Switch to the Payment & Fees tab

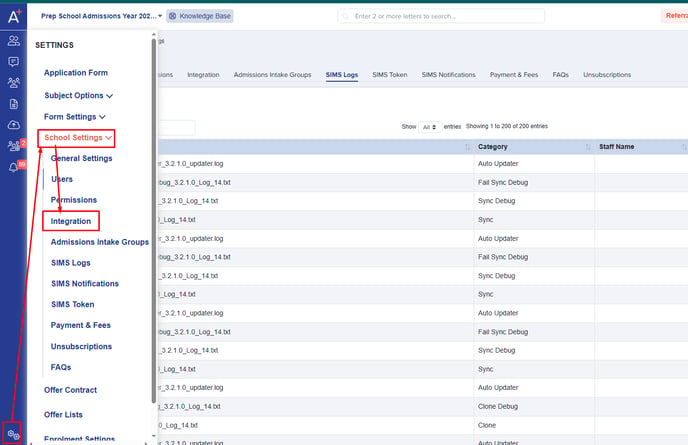514,75
